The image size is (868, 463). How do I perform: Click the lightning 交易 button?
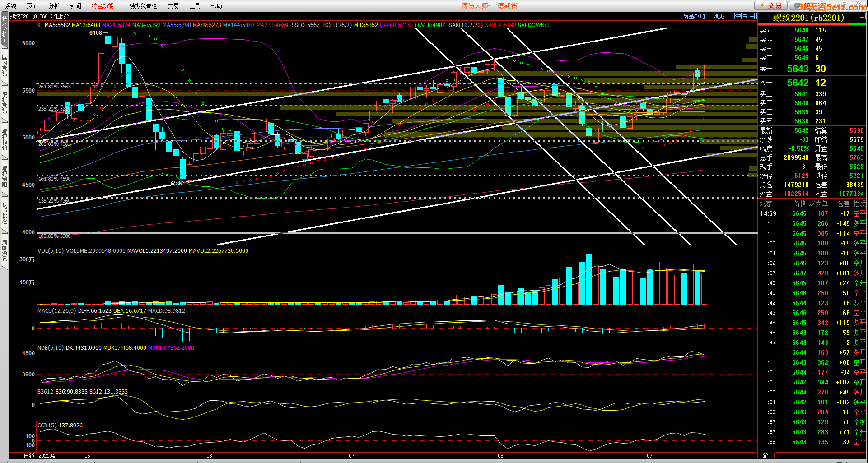[x=771, y=5]
